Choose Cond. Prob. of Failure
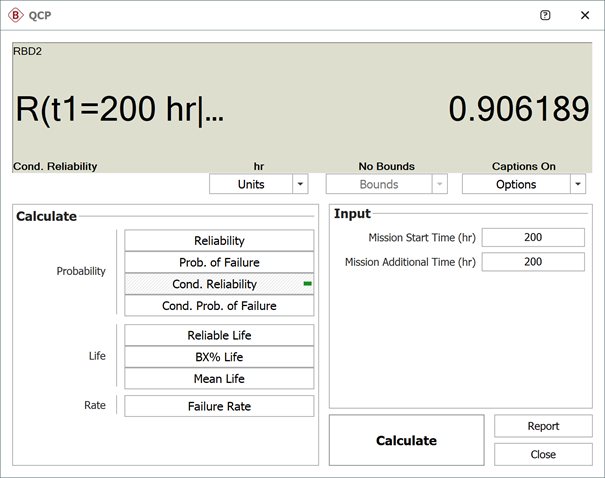 click(x=219, y=306)
